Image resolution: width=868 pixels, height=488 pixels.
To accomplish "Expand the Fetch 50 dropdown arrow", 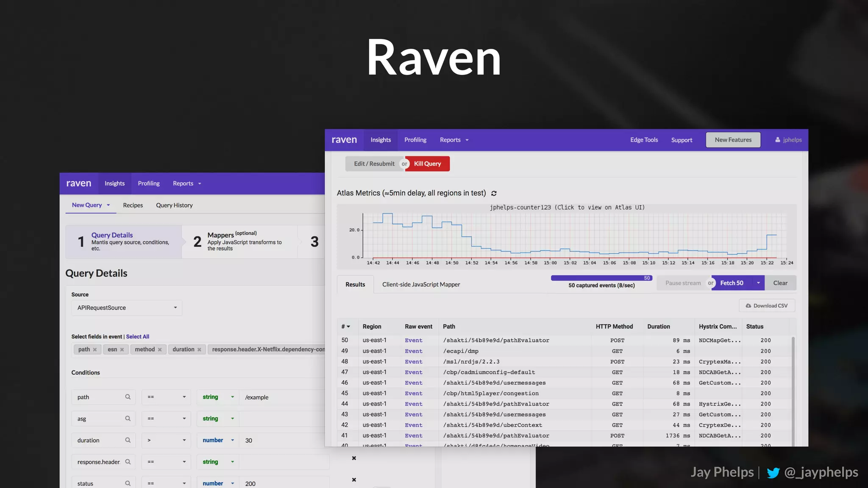I will [758, 283].
